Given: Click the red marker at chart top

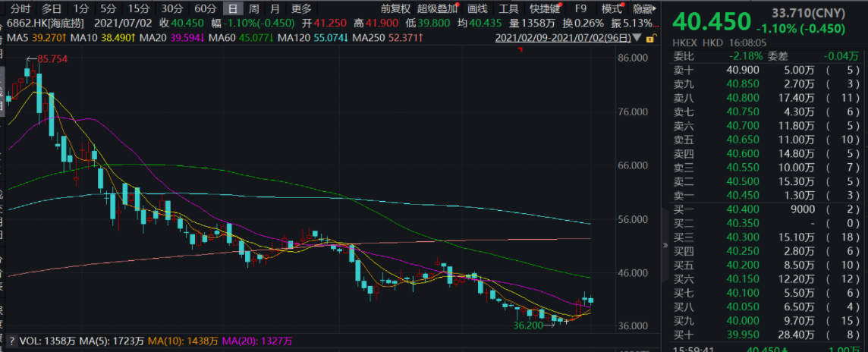Looking at the screenshot, I should pos(520,50).
